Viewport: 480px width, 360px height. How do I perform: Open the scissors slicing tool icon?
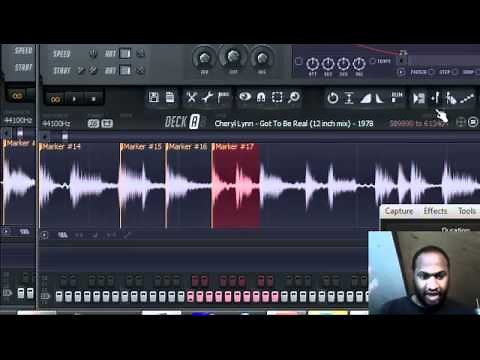(x=191, y=97)
